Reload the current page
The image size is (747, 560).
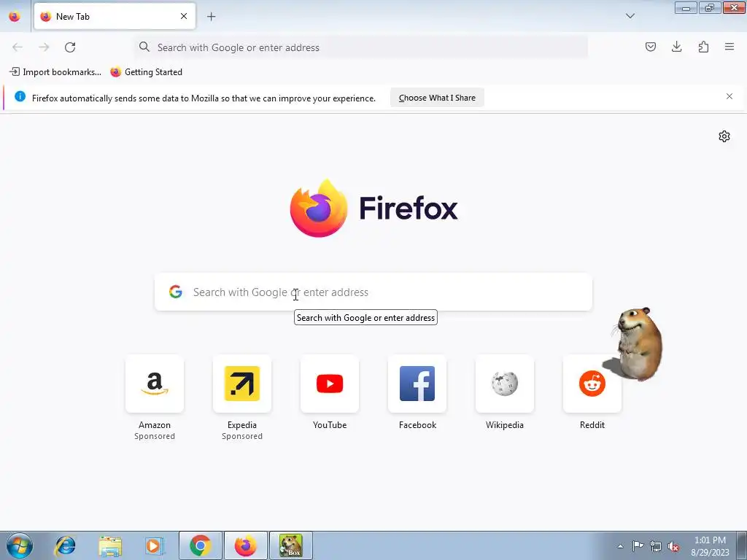[x=70, y=47]
